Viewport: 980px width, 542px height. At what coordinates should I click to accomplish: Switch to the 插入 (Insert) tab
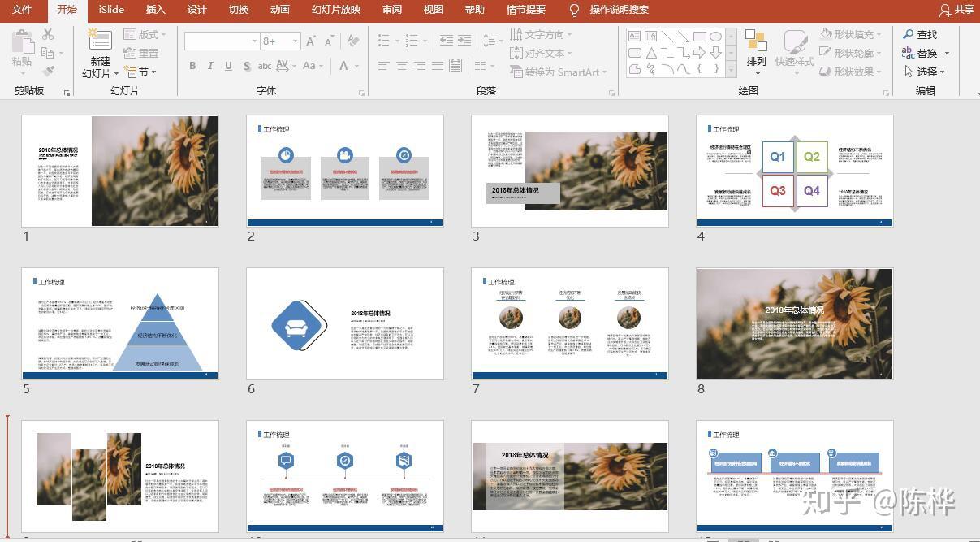click(x=155, y=10)
